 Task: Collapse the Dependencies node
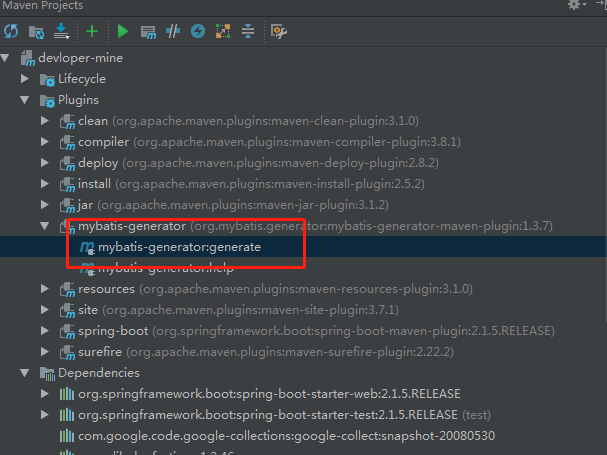click(x=25, y=373)
